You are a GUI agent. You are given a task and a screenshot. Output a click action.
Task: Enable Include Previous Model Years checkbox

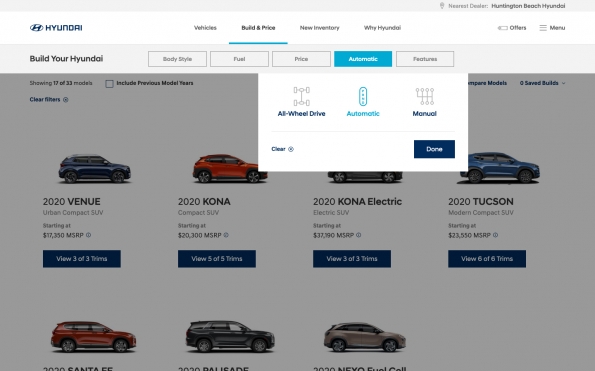coord(109,83)
